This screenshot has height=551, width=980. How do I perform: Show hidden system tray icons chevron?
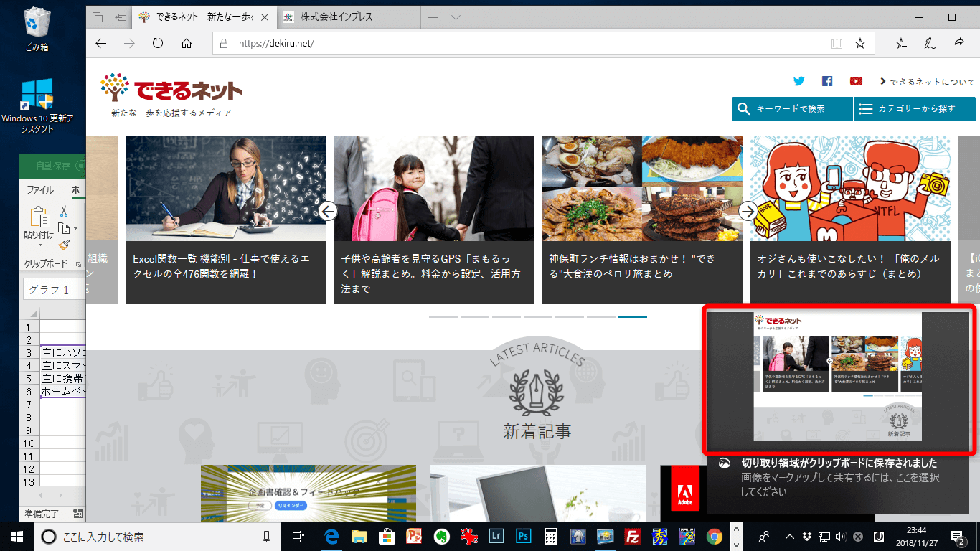(x=790, y=536)
